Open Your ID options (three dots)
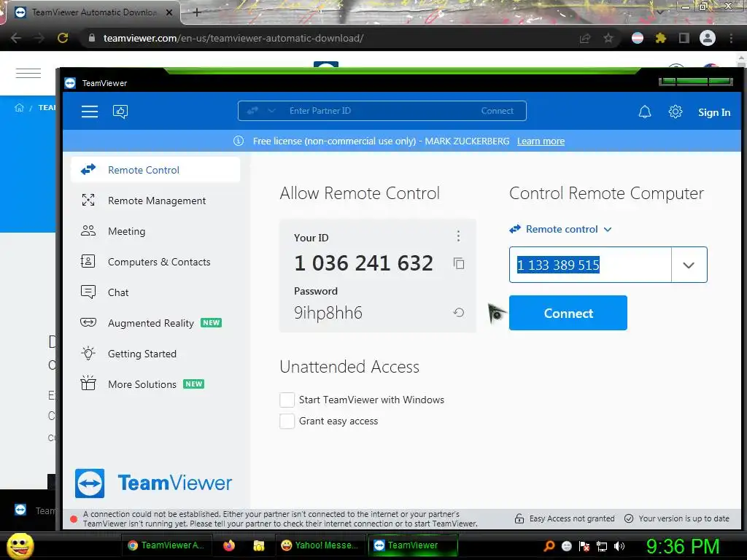Image resolution: width=747 pixels, height=560 pixels. click(x=458, y=236)
